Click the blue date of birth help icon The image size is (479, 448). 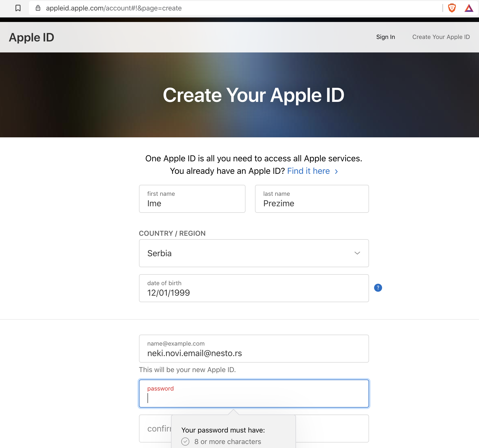coord(378,288)
